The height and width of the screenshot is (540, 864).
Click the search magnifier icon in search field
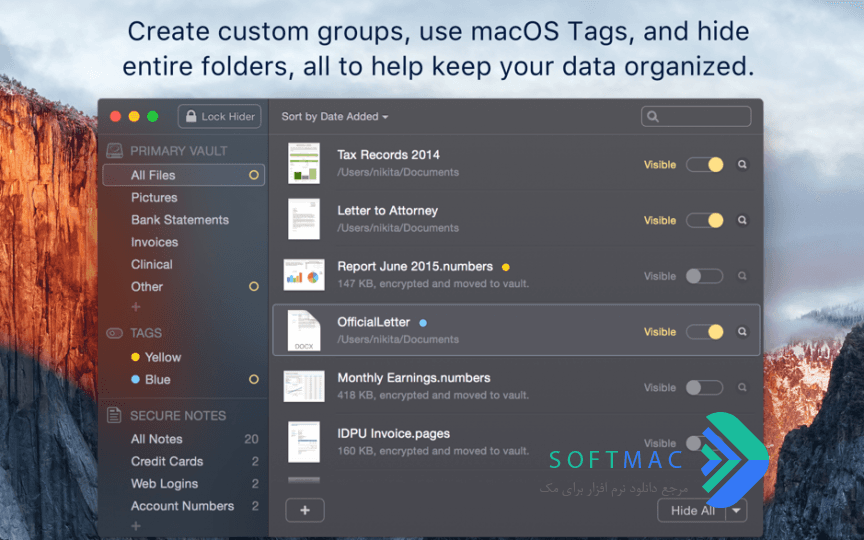[653, 116]
